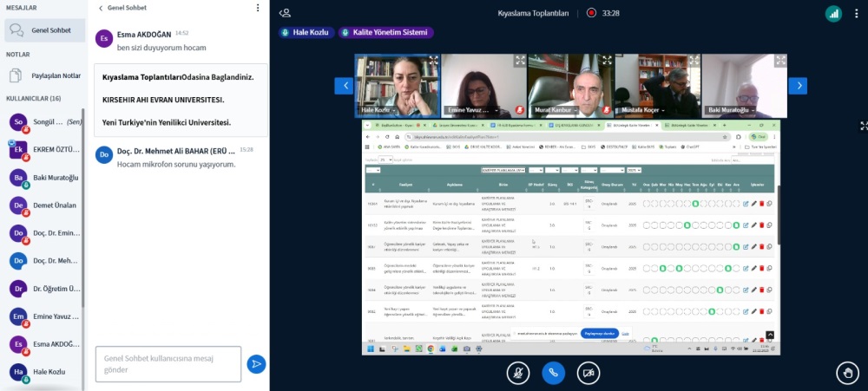This screenshot has width=868, height=391.
Task: Click the chat message input field
Action: [x=168, y=364]
